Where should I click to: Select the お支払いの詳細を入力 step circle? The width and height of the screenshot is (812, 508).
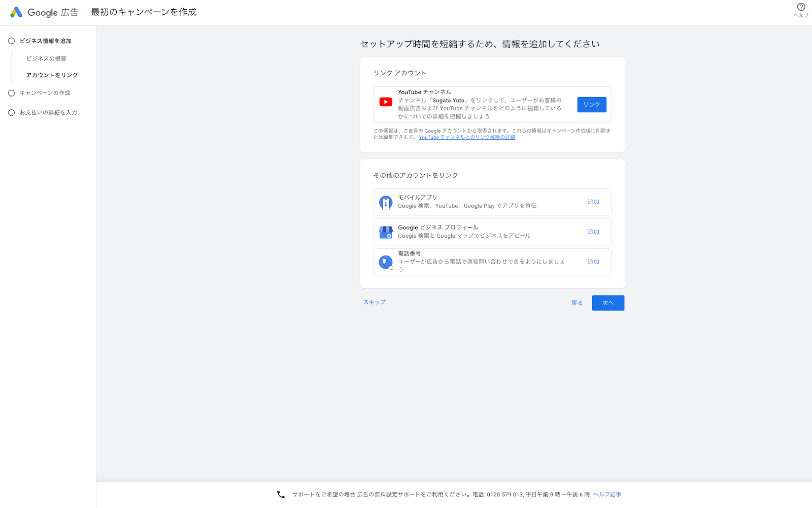point(11,113)
